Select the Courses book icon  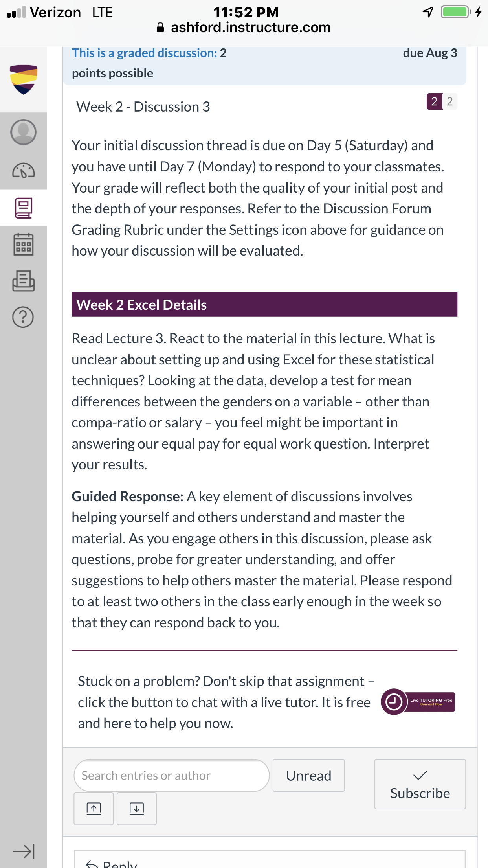pos(23,208)
